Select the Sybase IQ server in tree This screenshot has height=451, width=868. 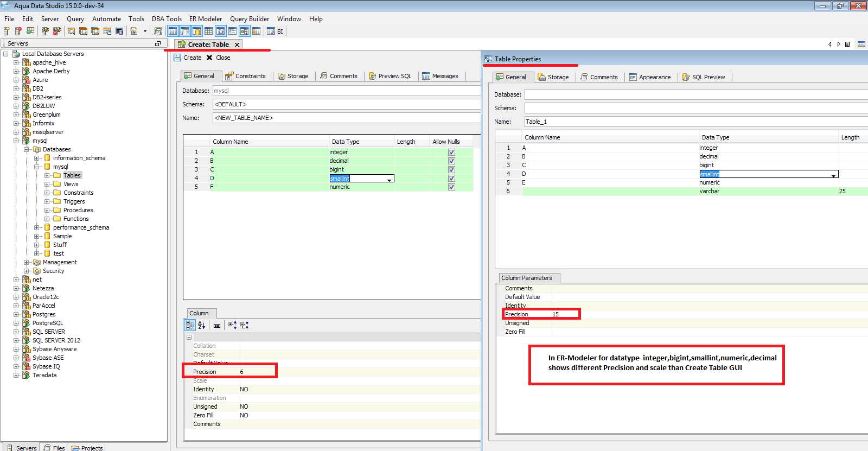click(x=46, y=366)
